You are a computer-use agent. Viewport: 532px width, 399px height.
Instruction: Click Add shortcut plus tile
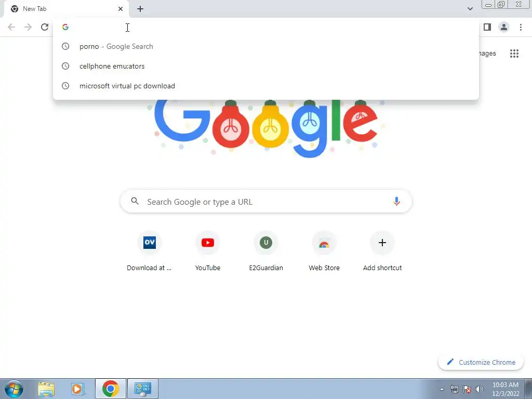[382, 252]
